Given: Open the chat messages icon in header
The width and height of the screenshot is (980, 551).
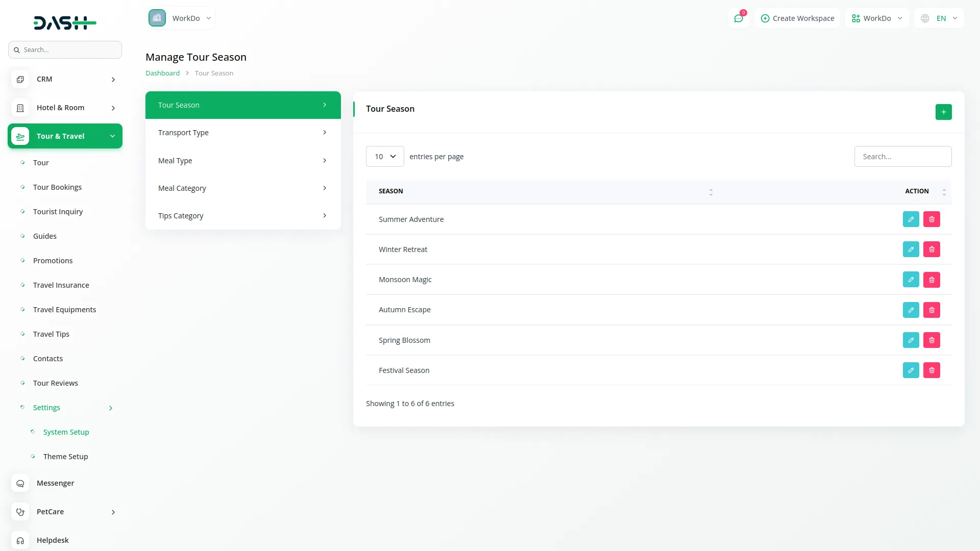Looking at the screenshot, I should coord(739,18).
